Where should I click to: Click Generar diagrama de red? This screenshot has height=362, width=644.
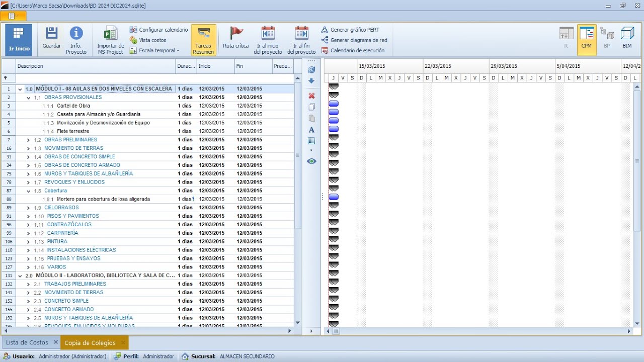pyautogui.click(x=354, y=40)
